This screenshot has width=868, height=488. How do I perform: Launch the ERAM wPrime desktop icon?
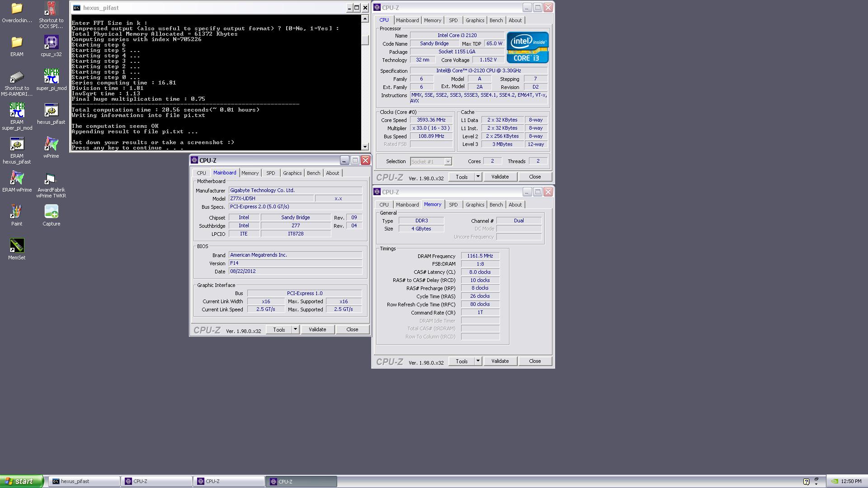click(17, 182)
